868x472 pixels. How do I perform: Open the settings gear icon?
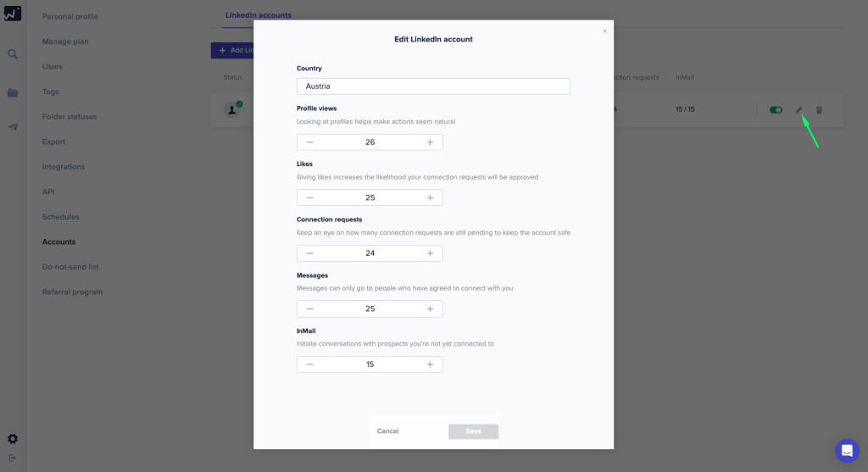(13, 438)
